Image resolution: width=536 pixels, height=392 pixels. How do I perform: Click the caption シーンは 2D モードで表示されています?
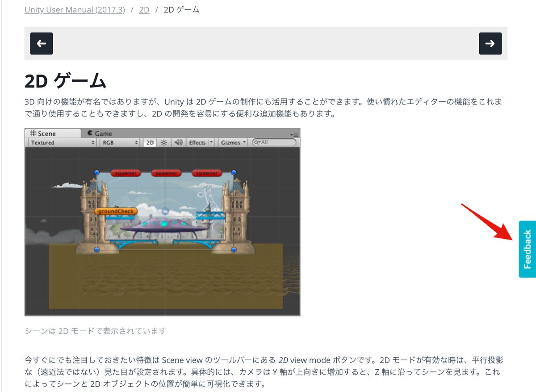95,331
